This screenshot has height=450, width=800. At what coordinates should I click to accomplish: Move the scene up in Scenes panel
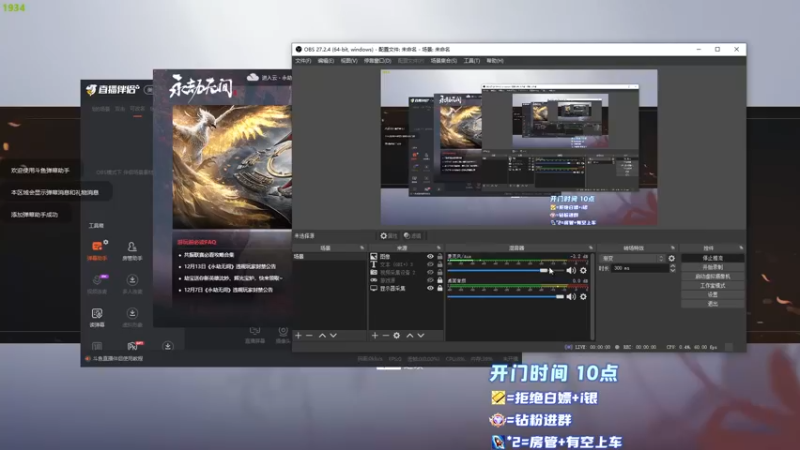(322, 336)
